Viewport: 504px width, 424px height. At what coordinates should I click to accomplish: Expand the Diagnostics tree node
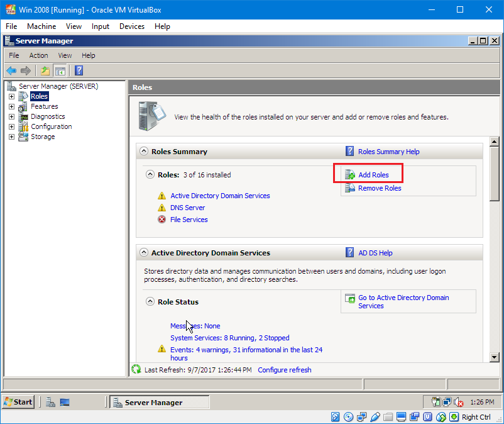pyautogui.click(x=11, y=116)
